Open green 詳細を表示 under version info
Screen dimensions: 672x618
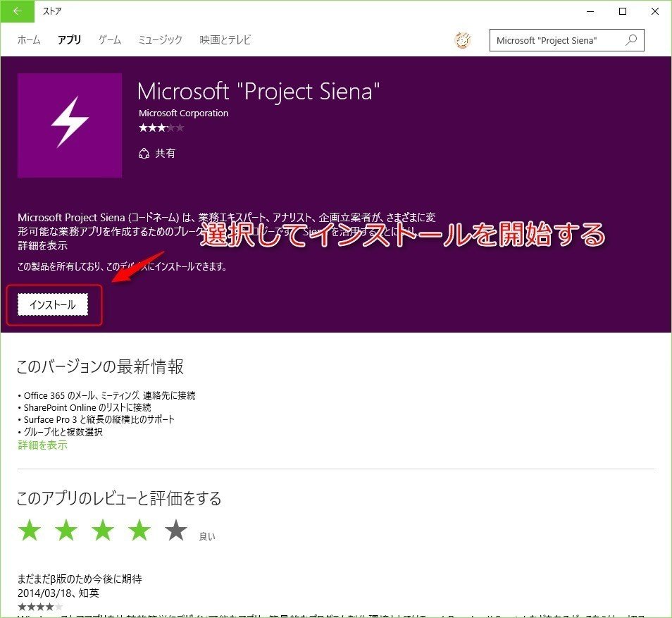[x=42, y=445]
